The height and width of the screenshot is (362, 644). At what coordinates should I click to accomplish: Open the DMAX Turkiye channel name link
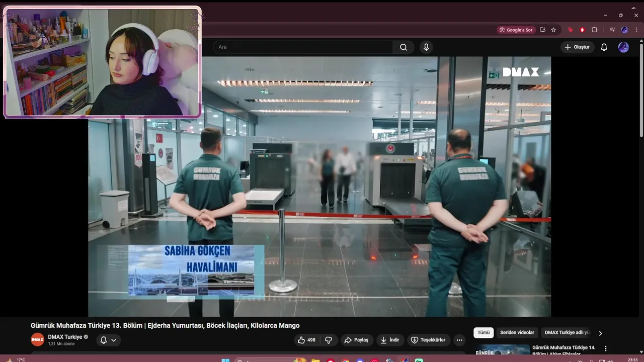(65, 337)
